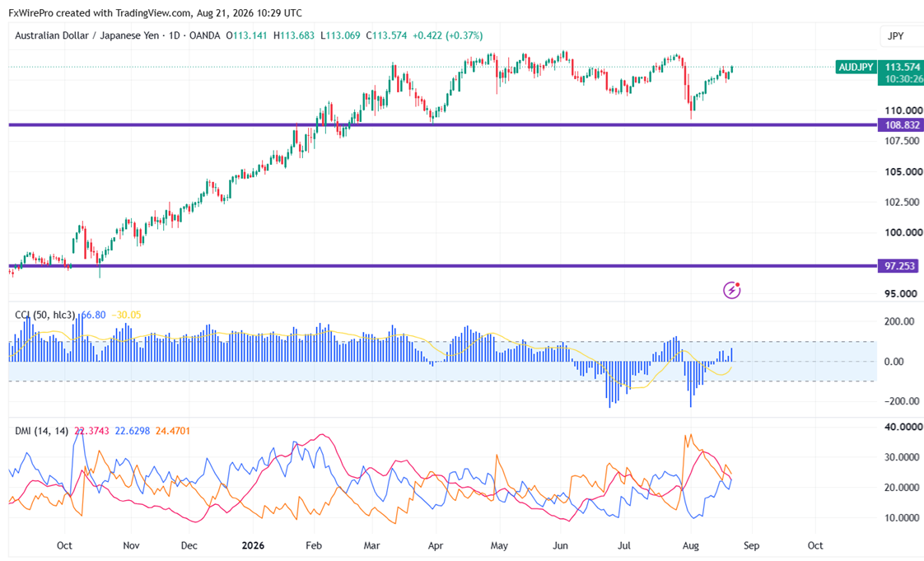Click the Mar label on time axis

(372, 545)
